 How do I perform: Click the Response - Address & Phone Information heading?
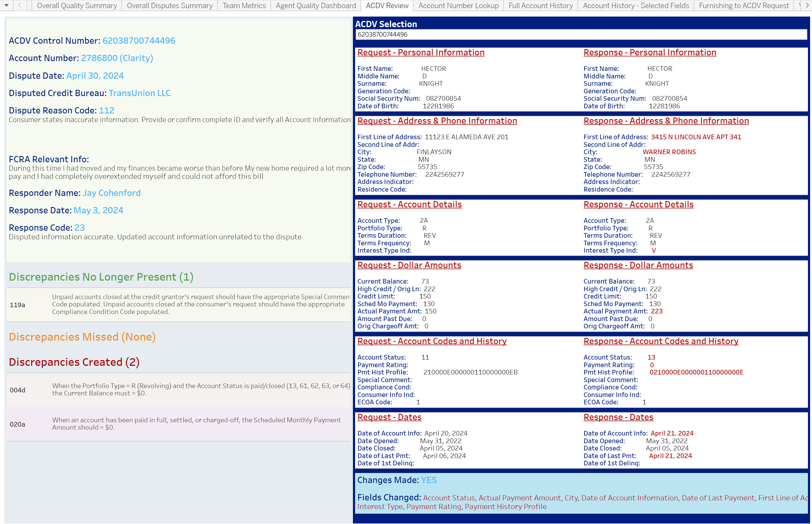coord(666,121)
